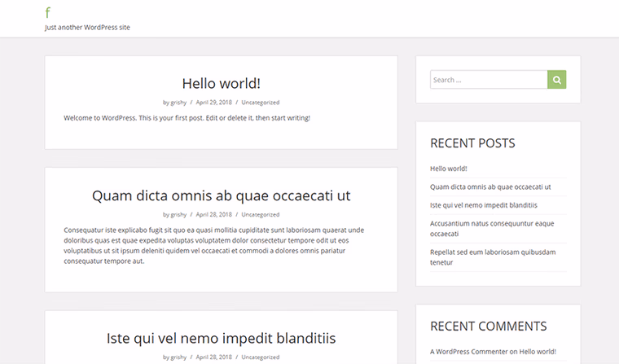The width and height of the screenshot is (619, 364).
Task: Click the site logo letter 'f'
Action: (x=48, y=13)
